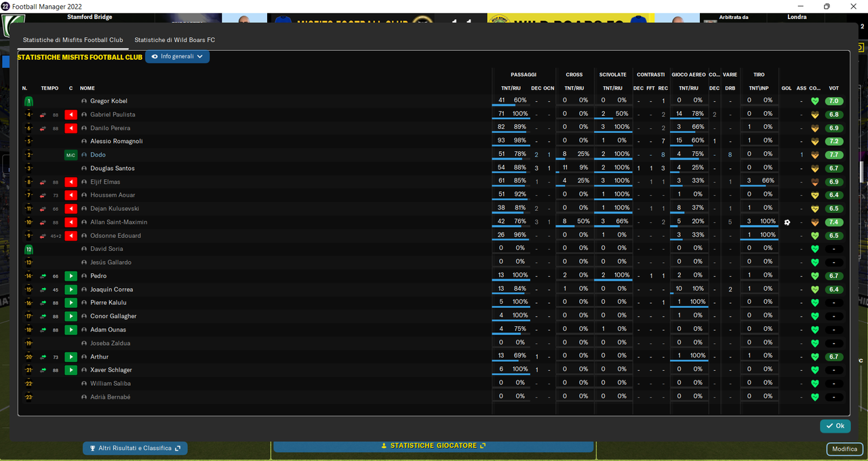Click Dodo's heart condition icon

814,155
